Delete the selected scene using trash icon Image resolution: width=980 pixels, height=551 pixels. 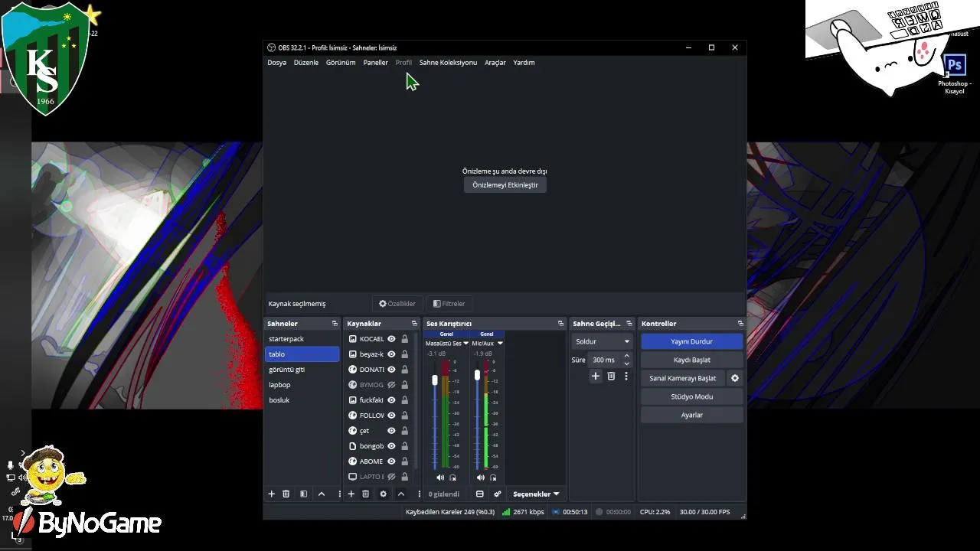pyautogui.click(x=286, y=494)
